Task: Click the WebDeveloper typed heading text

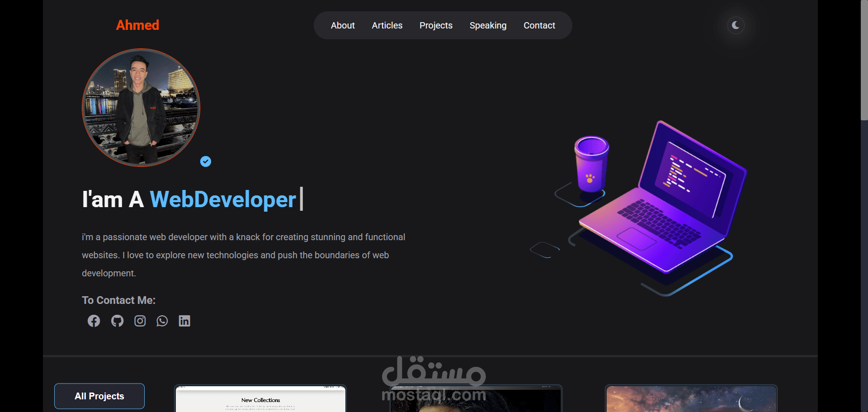Action: tap(223, 199)
